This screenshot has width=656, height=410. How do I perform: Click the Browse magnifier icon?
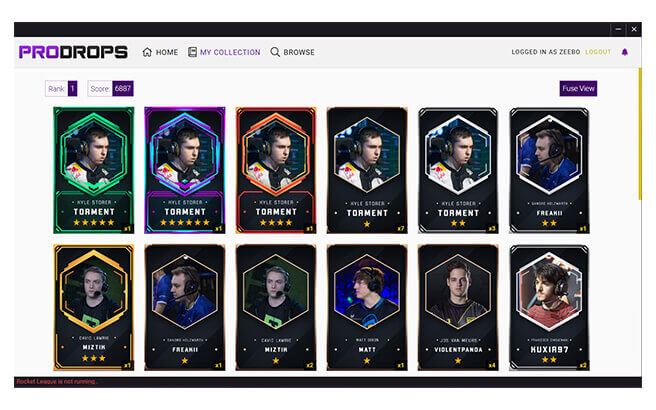[275, 52]
